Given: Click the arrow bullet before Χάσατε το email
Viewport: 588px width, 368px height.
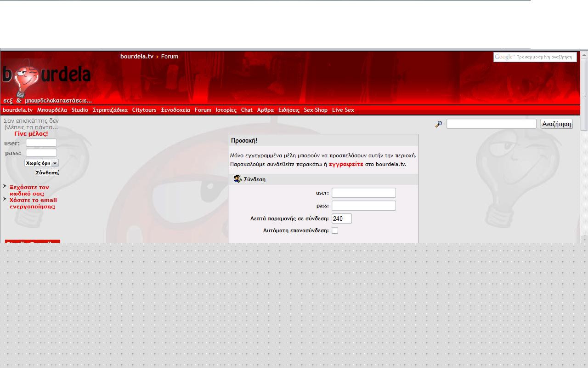Looking at the screenshot, I should (x=5, y=199).
